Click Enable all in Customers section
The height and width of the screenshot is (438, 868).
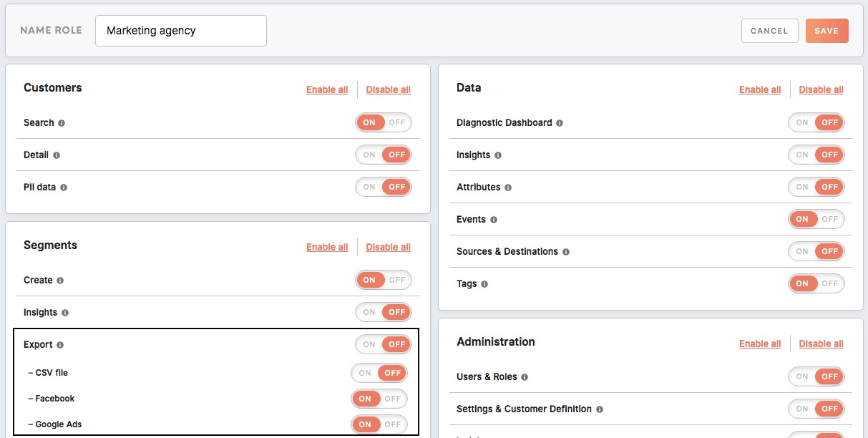pyautogui.click(x=327, y=89)
